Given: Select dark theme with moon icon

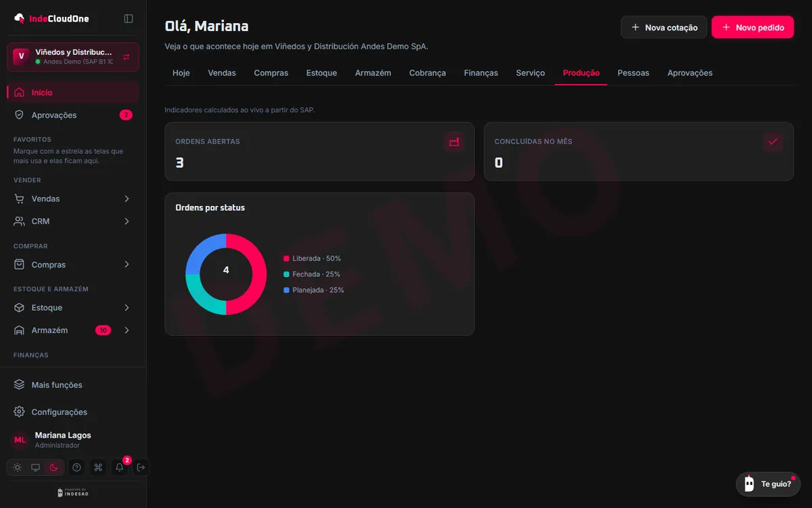Looking at the screenshot, I should coord(54,467).
